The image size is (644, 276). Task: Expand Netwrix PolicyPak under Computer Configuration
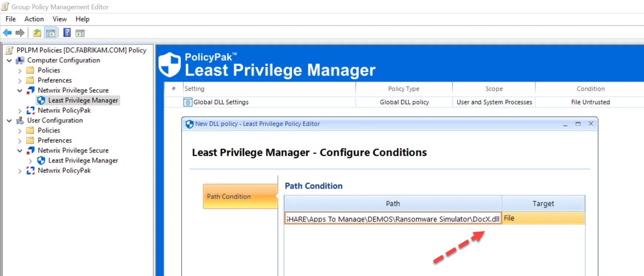pyautogui.click(x=20, y=111)
